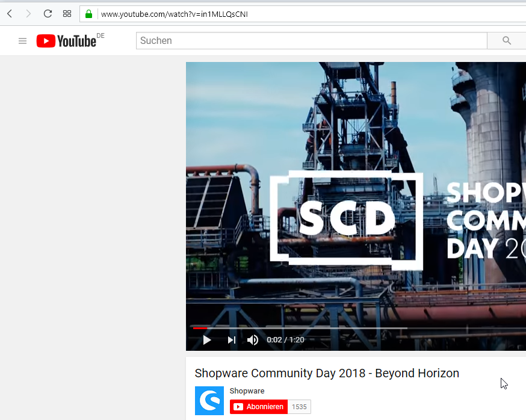The image size is (526, 420).
Task: Click the subscriber count 1535
Action: point(299,407)
